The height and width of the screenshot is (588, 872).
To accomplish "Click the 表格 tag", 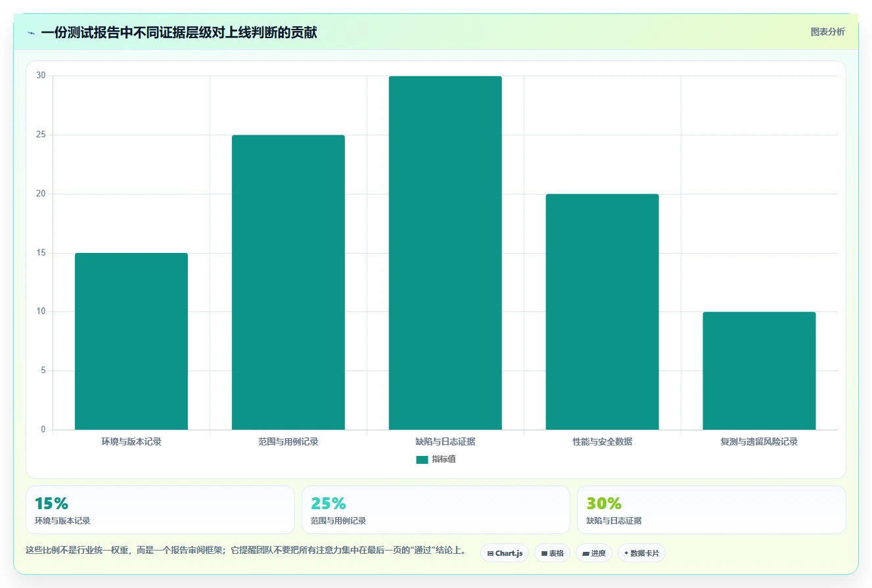I will pos(552,553).
